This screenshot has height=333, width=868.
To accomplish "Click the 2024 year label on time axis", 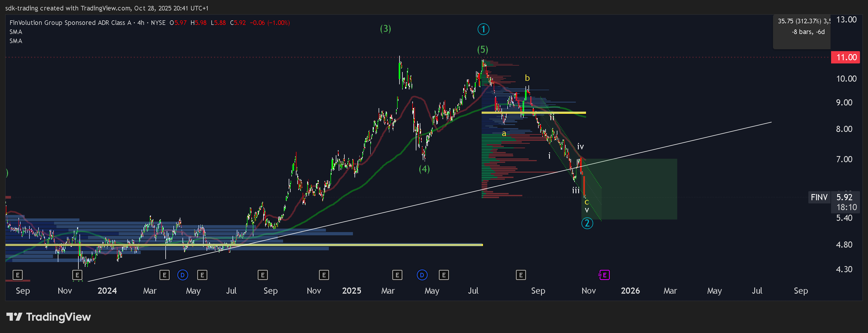I will (x=107, y=290).
